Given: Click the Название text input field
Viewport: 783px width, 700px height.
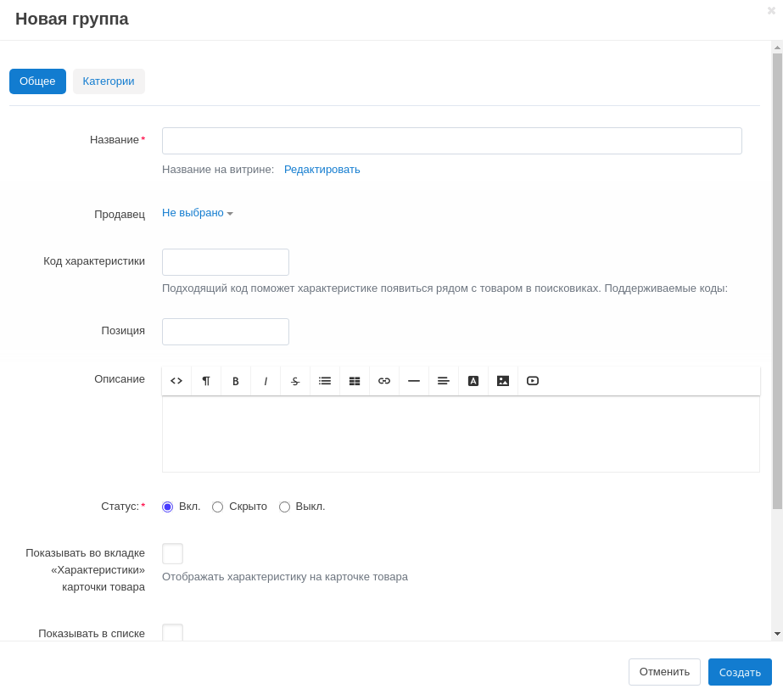Looking at the screenshot, I should [x=451, y=141].
